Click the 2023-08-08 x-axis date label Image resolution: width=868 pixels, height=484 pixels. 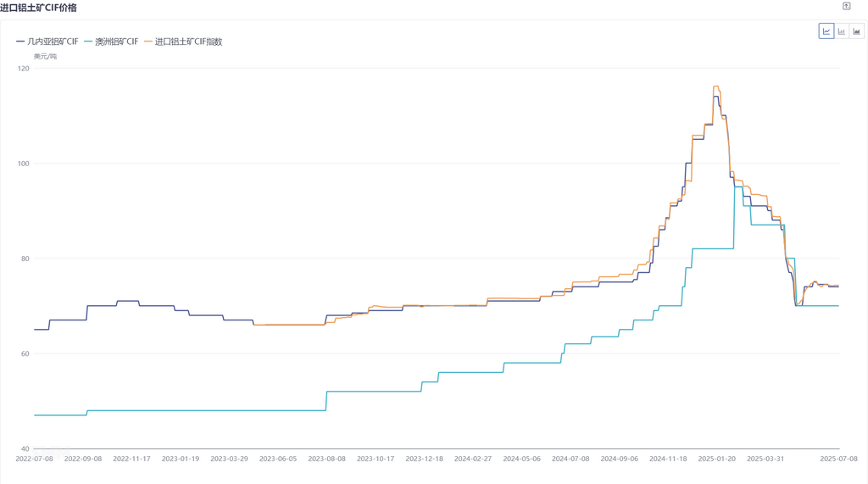[x=326, y=459]
